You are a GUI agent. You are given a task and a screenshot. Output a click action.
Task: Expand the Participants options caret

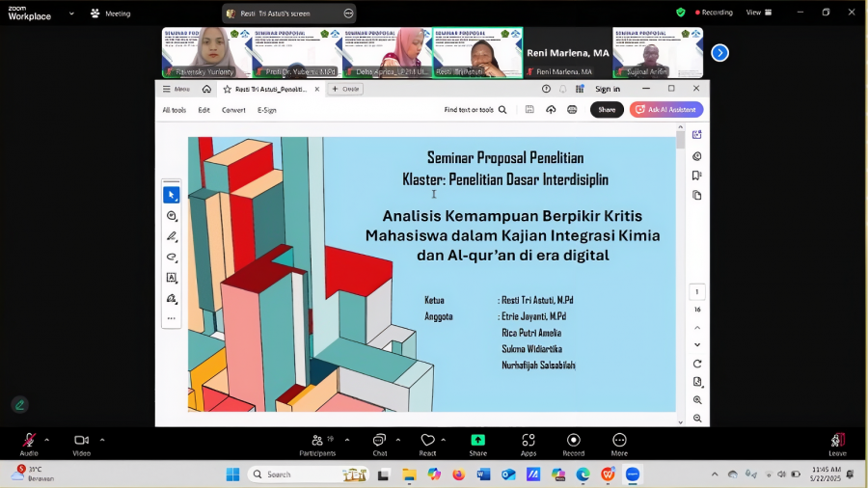pos(347,441)
